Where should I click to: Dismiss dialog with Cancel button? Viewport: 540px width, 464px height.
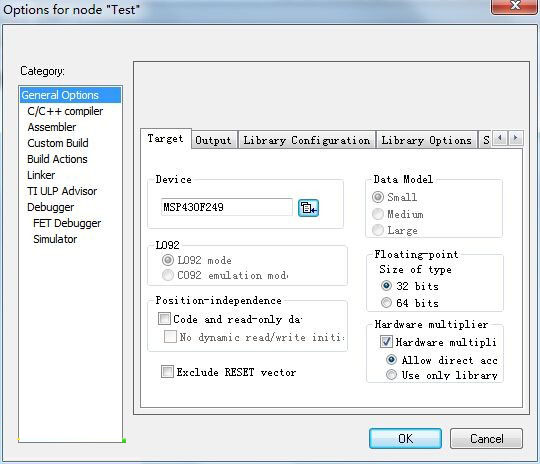pos(486,439)
